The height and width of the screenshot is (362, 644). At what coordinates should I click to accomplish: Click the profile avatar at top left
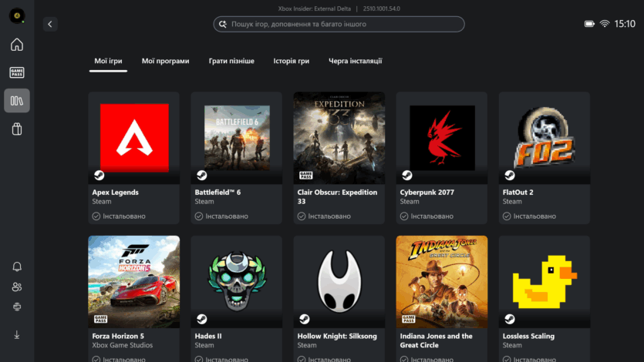point(16,15)
